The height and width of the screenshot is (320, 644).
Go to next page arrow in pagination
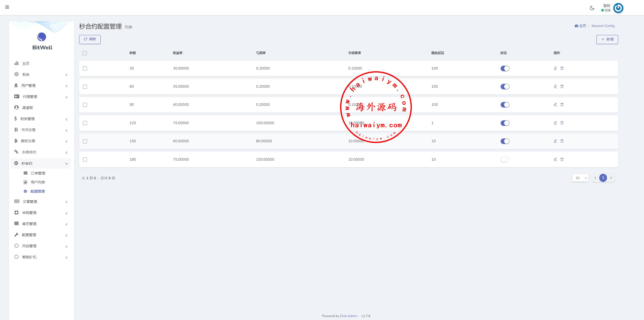point(611,178)
